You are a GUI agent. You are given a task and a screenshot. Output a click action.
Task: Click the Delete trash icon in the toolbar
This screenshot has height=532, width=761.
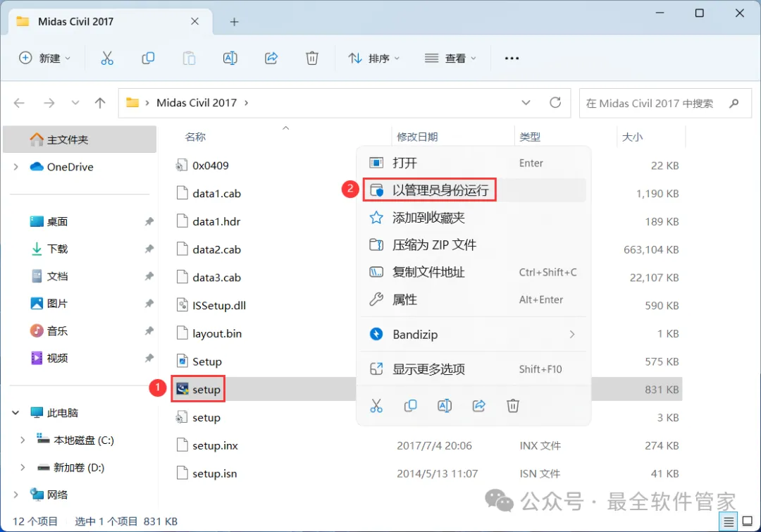[312, 58]
